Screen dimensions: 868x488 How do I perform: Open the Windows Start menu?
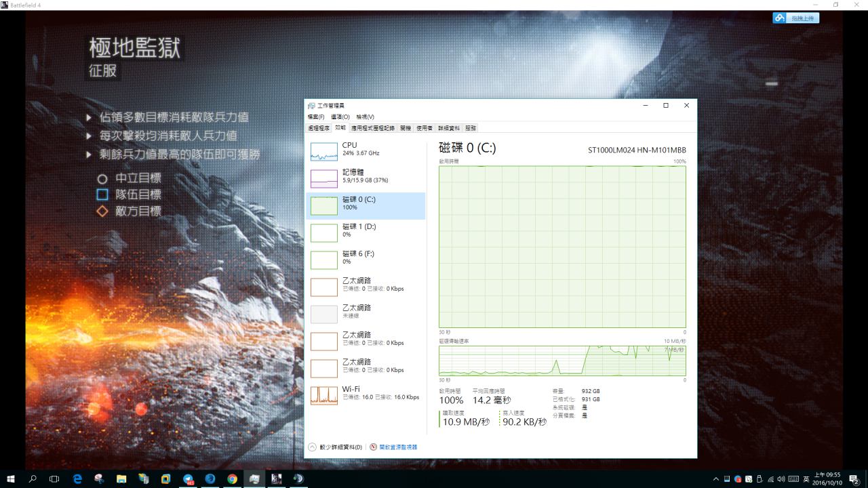(11, 479)
